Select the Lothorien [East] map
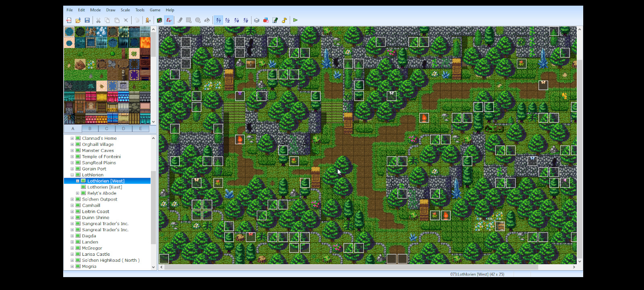Image resolution: width=644 pixels, height=290 pixels. point(105,187)
